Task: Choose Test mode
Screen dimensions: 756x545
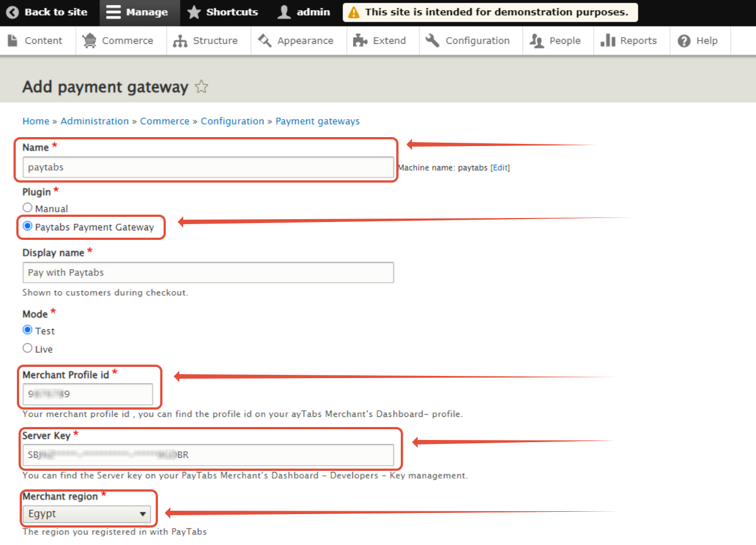Action: pyautogui.click(x=28, y=330)
